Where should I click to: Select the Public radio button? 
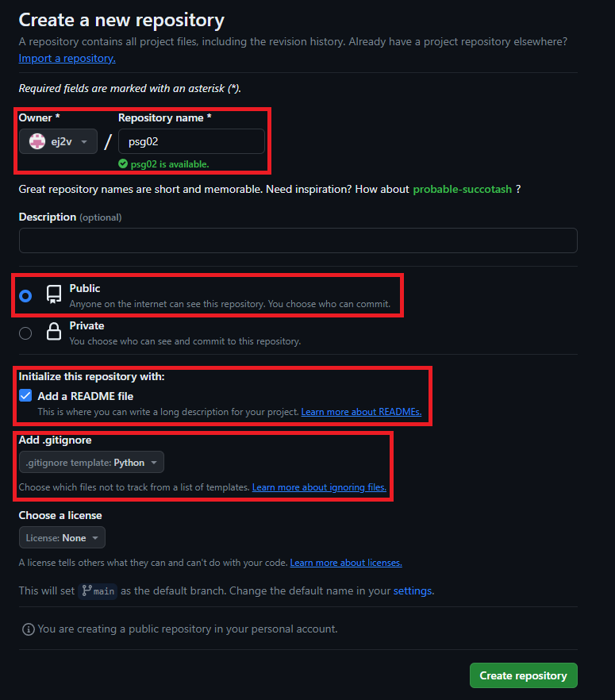25,295
